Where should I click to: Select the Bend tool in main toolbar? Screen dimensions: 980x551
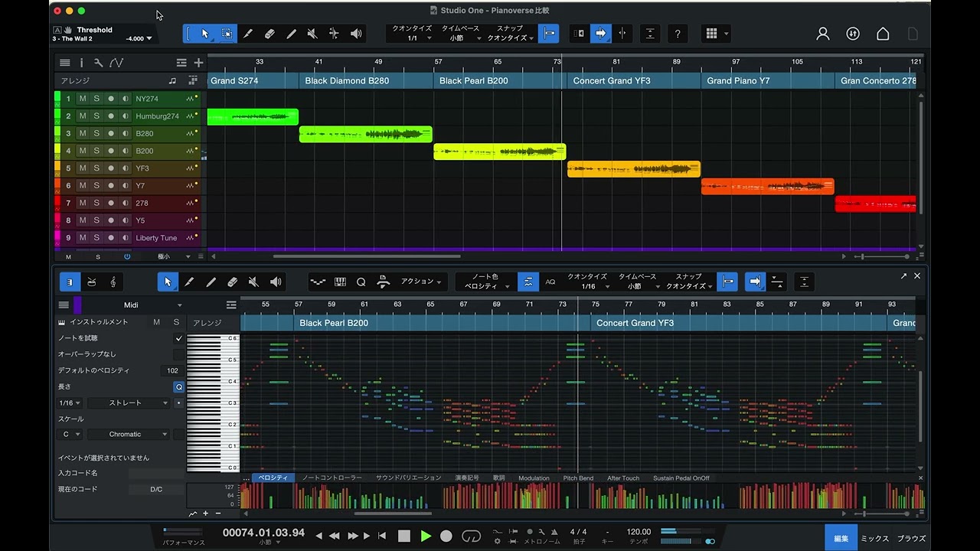pyautogui.click(x=334, y=34)
